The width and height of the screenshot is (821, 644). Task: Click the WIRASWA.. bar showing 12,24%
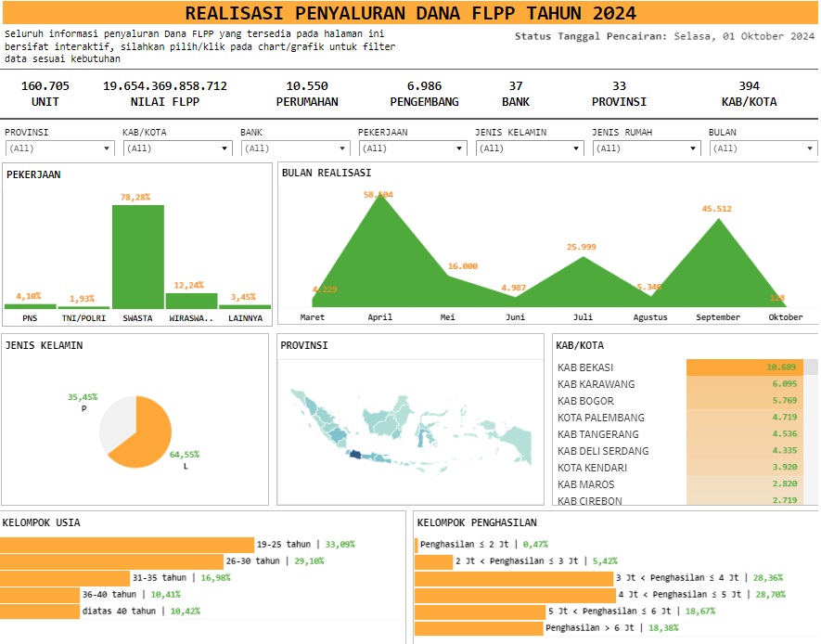[x=192, y=301]
